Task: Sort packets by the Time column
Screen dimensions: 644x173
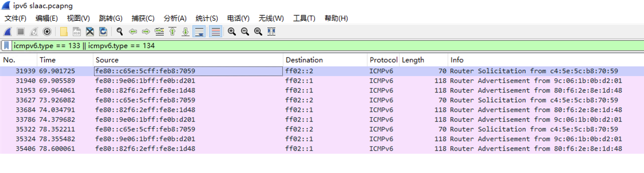Action: point(47,60)
